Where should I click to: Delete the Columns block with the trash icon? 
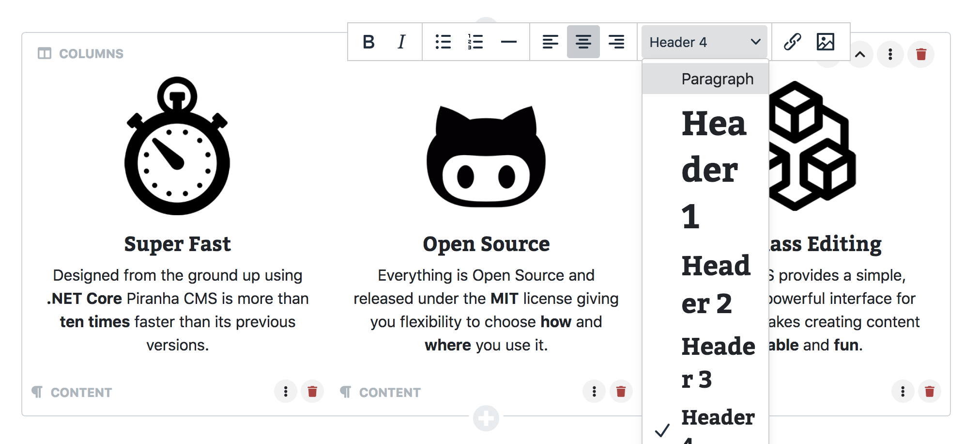(921, 54)
